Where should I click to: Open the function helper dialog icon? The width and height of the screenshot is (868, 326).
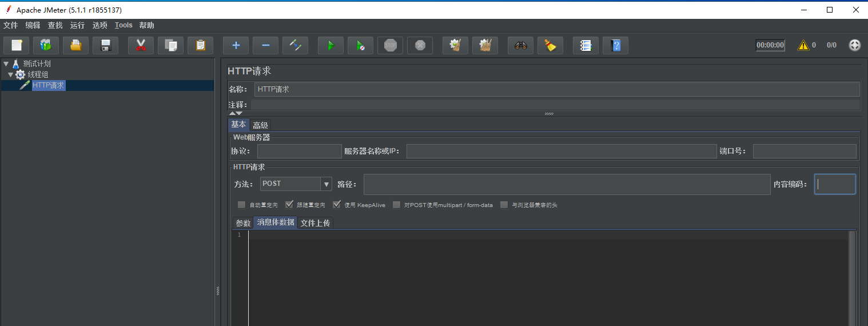586,45
